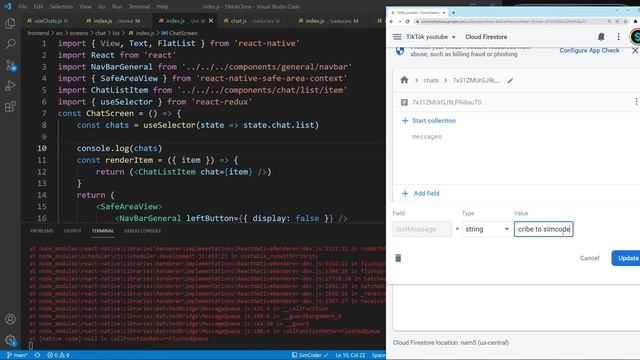This screenshot has width=640, height=360.
Task: Click the chats breadcrumb in Firestore
Action: tap(431, 80)
